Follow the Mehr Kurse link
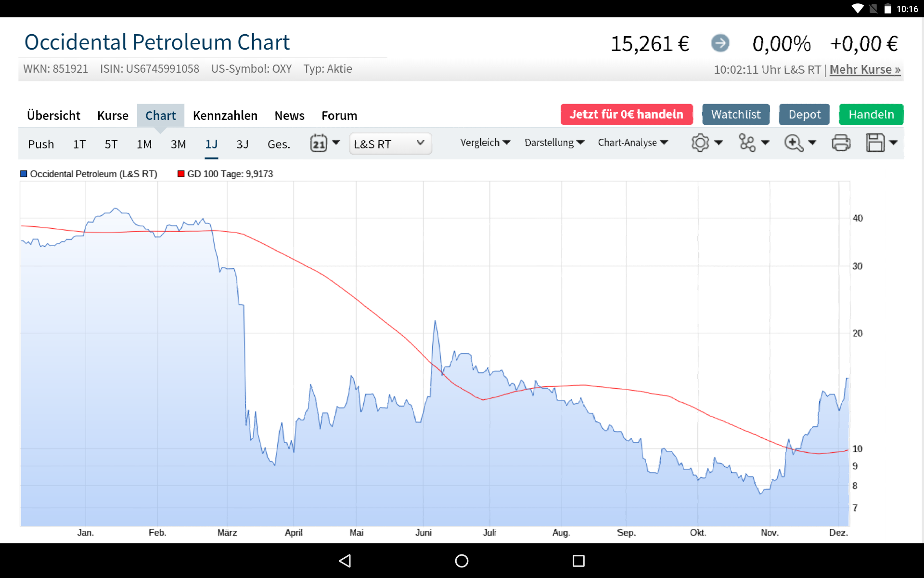Viewport: 924px width, 578px height. click(864, 70)
